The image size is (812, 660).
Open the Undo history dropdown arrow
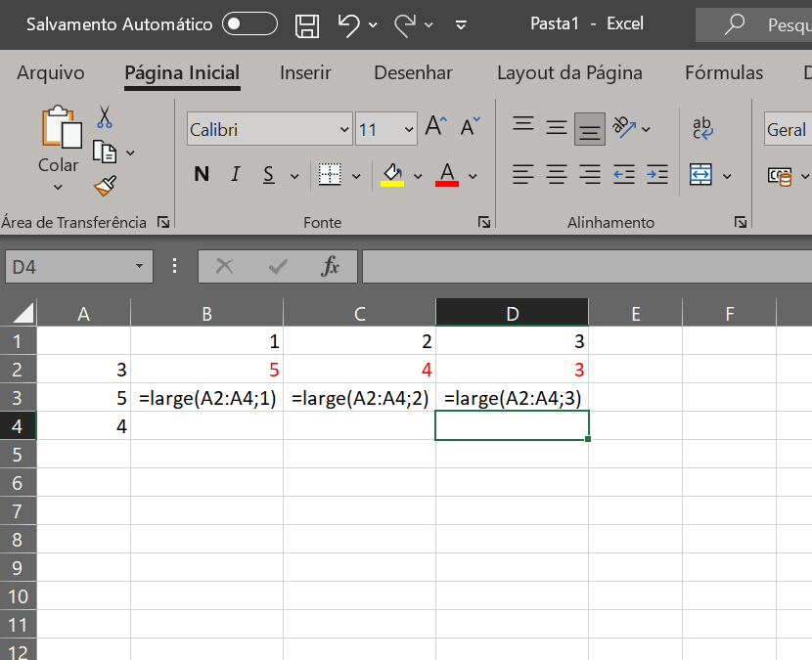coord(373,24)
